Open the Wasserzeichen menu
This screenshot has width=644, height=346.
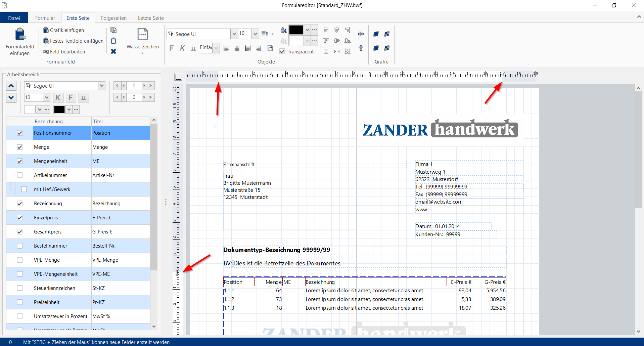(142, 42)
